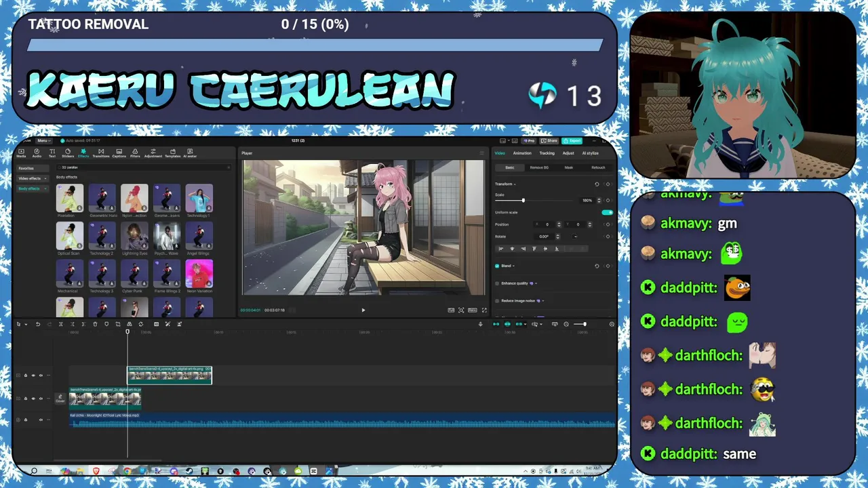Open the Text panel icon
Viewport: 868px width, 488px height.
tap(52, 153)
